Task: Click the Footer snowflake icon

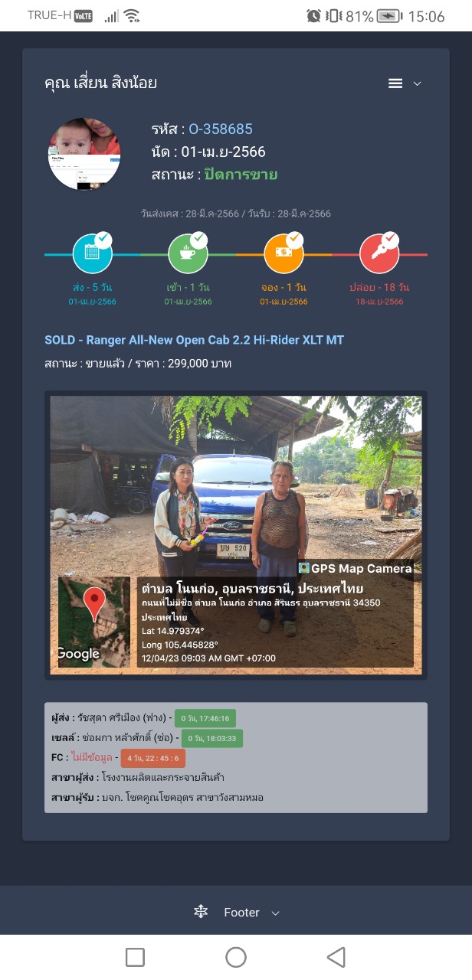Action: tap(201, 912)
